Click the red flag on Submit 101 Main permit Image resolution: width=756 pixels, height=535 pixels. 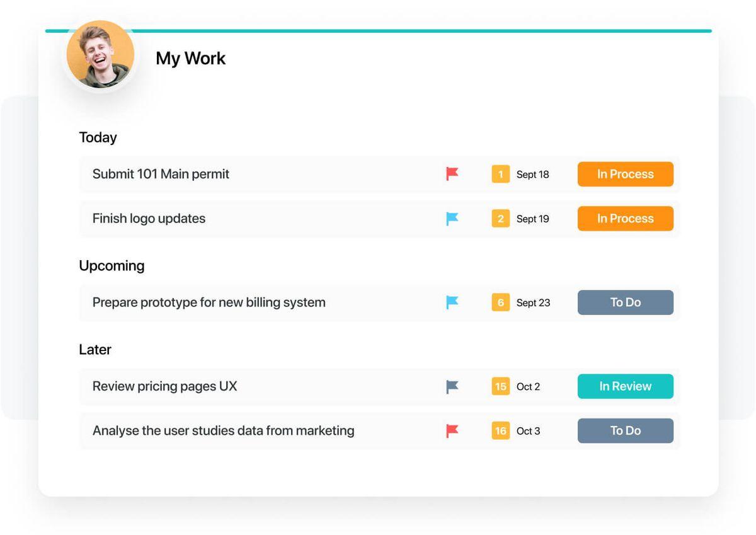tap(452, 174)
